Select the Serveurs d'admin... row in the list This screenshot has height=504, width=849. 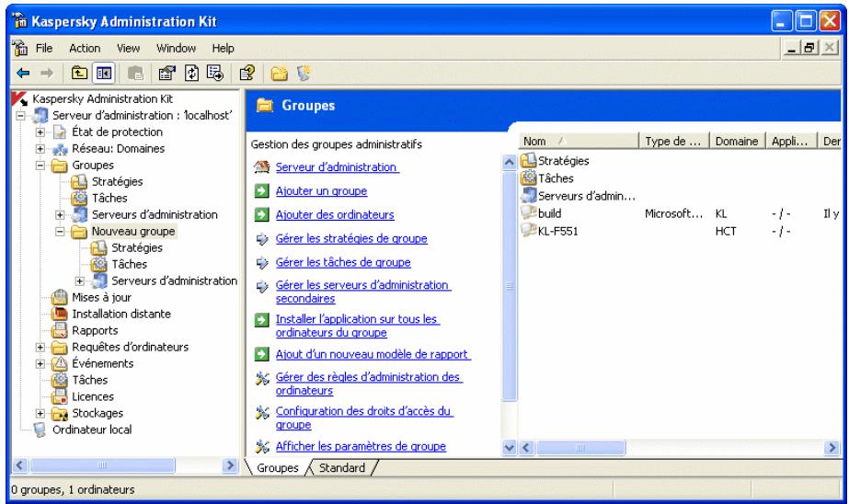[x=579, y=195]
